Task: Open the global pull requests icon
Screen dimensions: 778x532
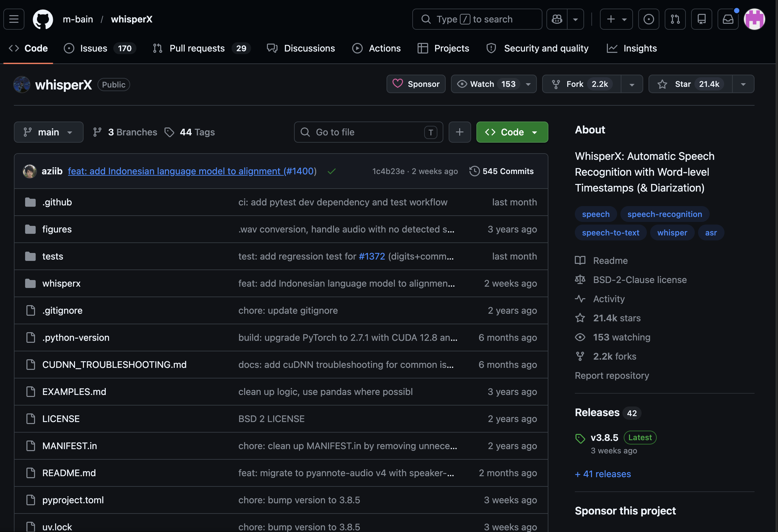Action: (x=675, y=19)
